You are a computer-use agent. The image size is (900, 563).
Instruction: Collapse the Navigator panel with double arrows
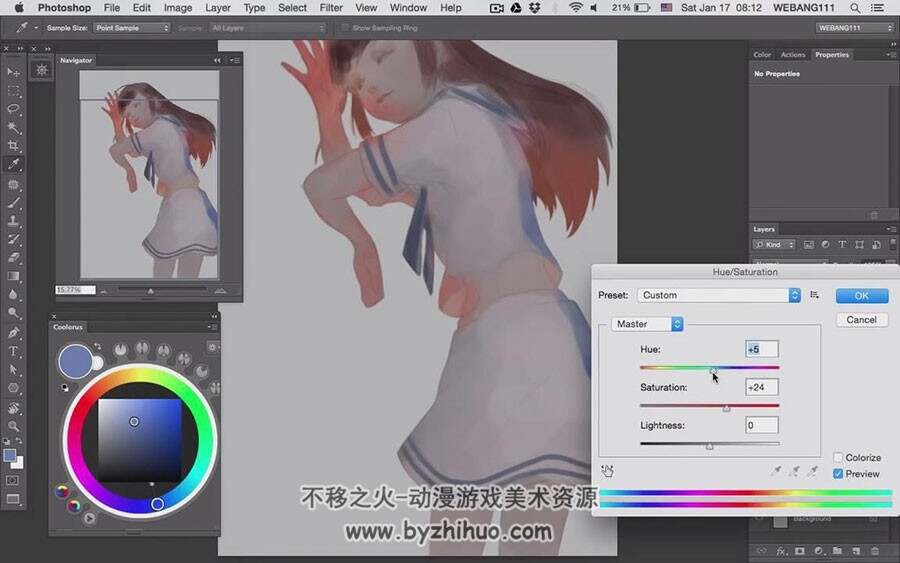[217, 60]
